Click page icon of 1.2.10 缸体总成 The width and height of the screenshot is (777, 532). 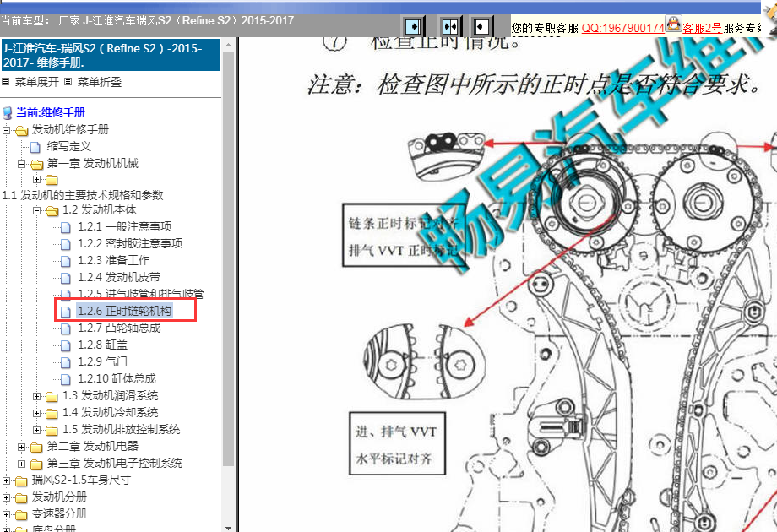point(65,379)
